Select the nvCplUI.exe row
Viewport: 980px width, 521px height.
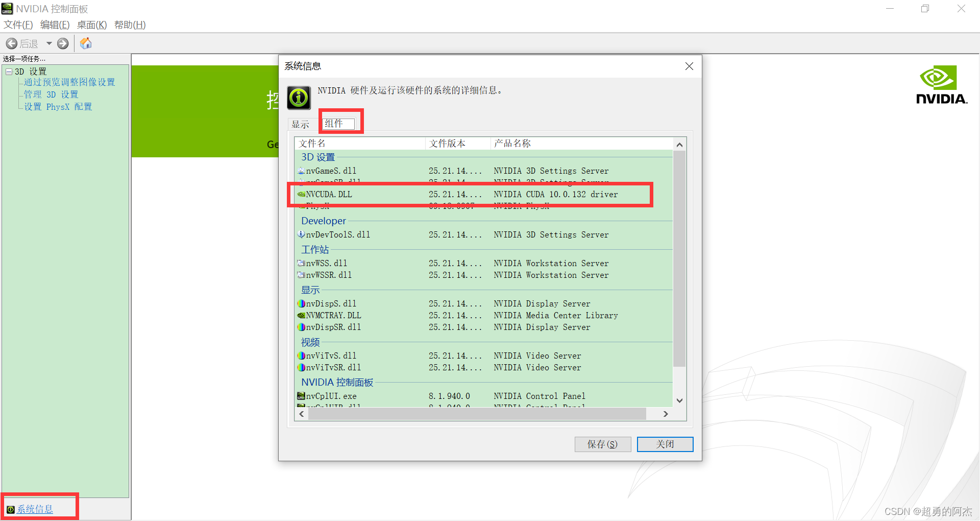[x=484, y=396]
